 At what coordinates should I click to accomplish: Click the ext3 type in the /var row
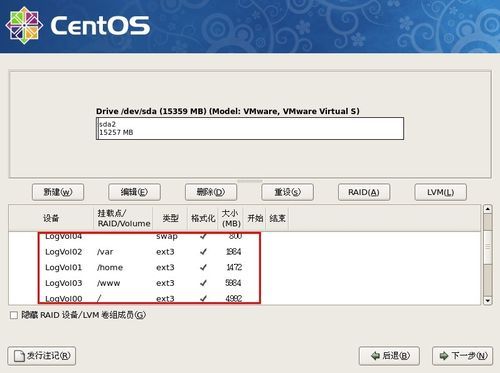pos(165,252)
